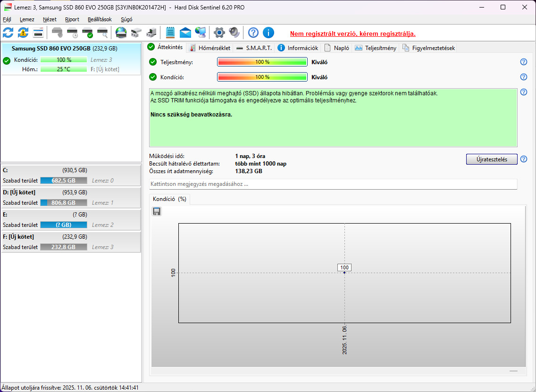The width and height of the screenshot is (536, 392).
Task: Select the E: volume entry
Action: click(71, 219)
